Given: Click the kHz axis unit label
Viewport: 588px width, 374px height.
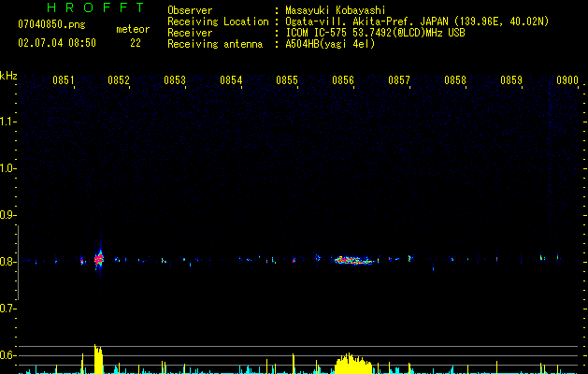Looking at the screenshot, I should [x=8, y=76].
